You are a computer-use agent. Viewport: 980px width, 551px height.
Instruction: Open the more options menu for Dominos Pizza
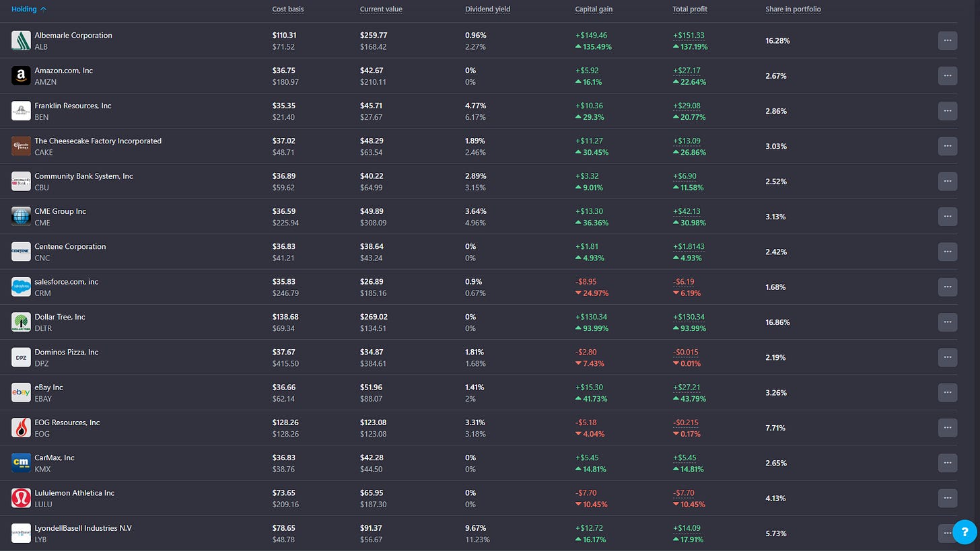point(948,357)
